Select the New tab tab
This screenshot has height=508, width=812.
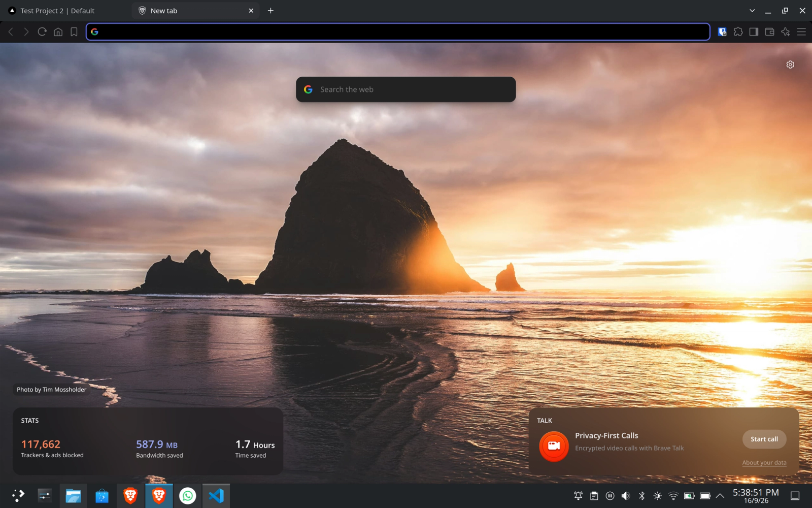(195, 11)
